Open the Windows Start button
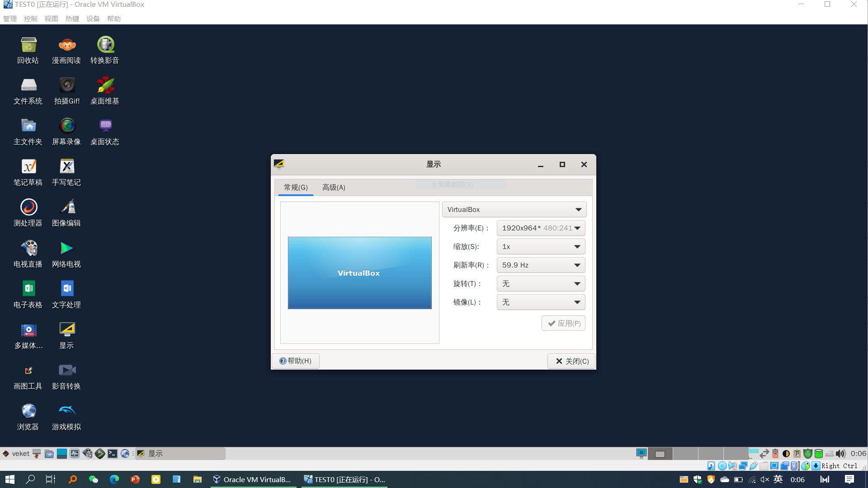Viewport: 868px width, 488px height. pos(10,479)
